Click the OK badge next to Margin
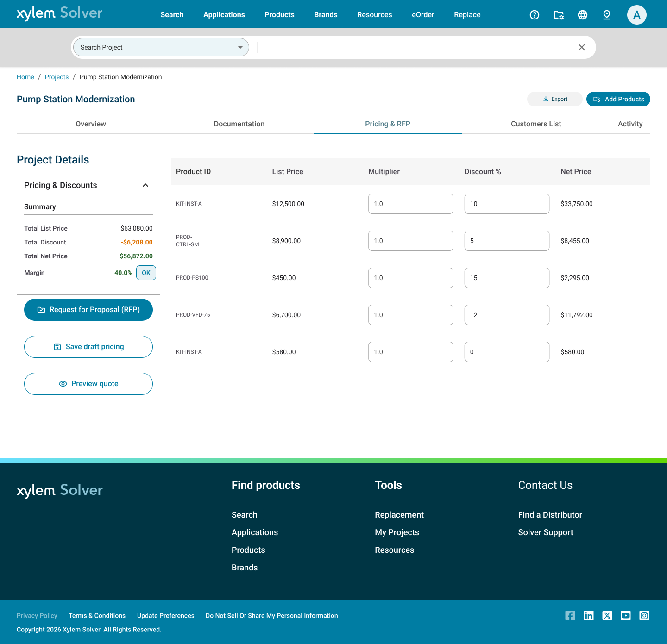The image size is (667, 644). pyautogui.click(x=146, y=273)
